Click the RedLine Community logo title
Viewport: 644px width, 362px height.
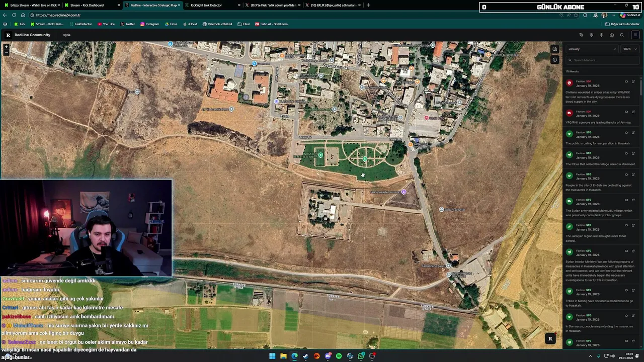click(32, 35)
